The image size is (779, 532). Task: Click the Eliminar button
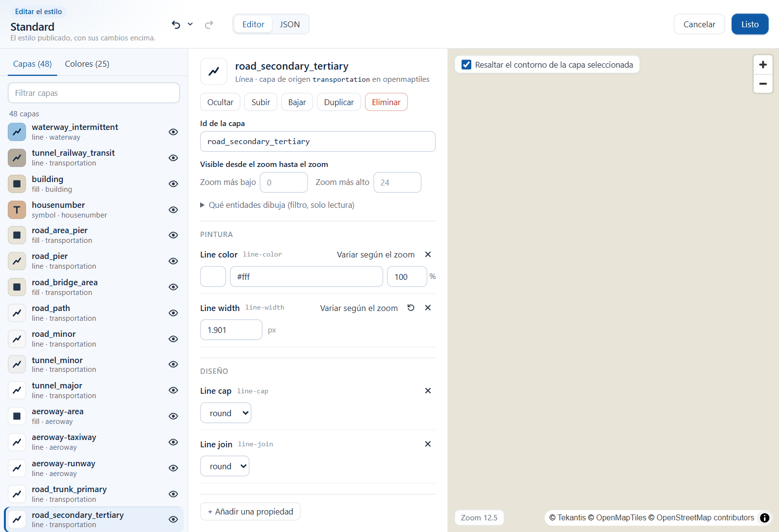click(386, 102)
